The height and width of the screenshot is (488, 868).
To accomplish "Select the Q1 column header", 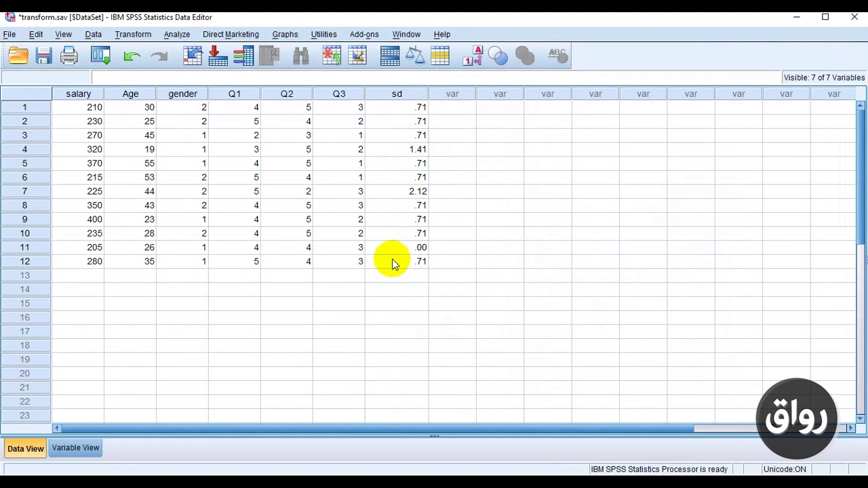I will coord(235,94).
